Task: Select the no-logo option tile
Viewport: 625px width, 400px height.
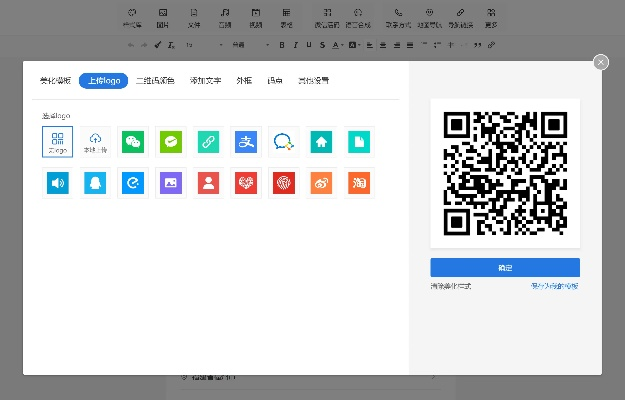Action: [x=57, y=142]
